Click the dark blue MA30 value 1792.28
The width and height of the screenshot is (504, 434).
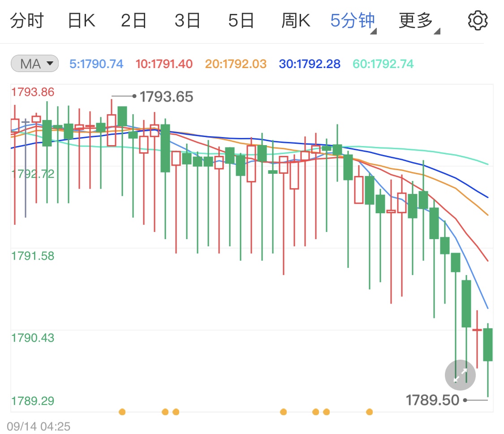[x=309, y=64]
